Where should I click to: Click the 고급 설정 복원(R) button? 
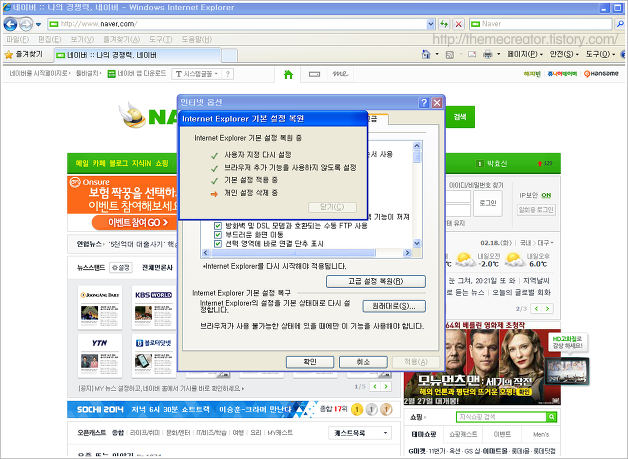click(376, 281)
